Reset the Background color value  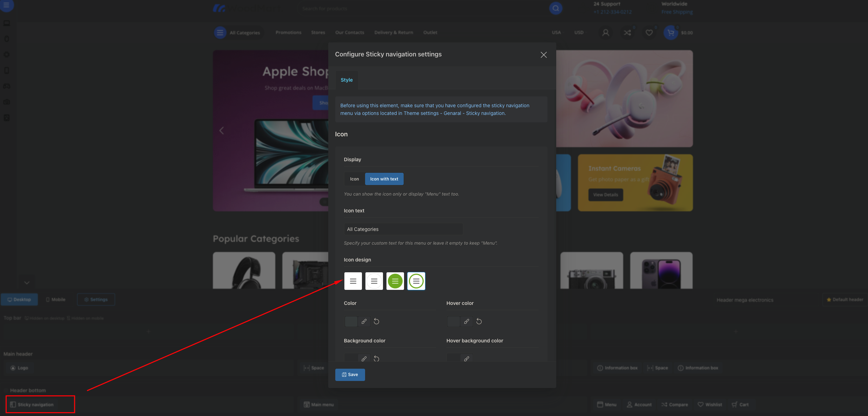pyautogui.click(x=376, y=358)
